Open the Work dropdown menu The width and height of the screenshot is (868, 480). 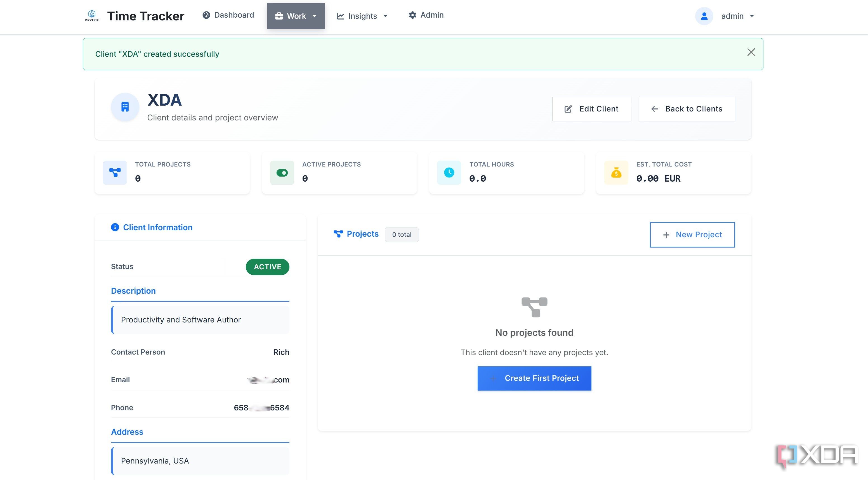click(296, 16)
